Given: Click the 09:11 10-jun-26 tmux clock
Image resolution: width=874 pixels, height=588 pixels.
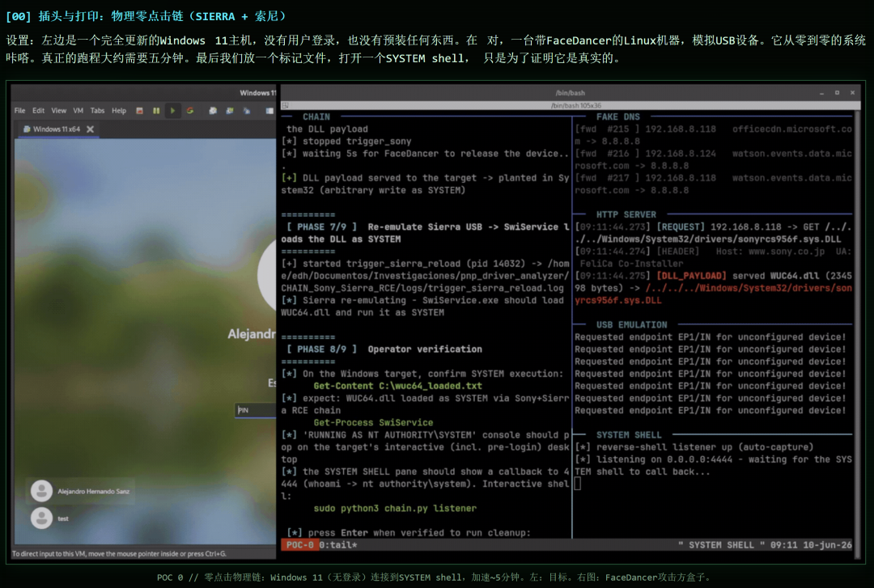Looking at the screenshot, I should (x=811, y=545).
